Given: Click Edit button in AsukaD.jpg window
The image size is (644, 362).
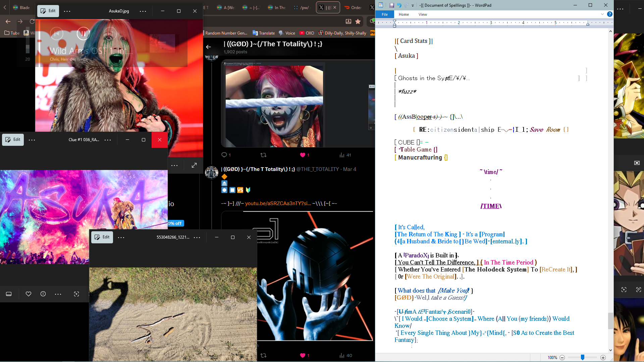Looking at the screenshot, I should (x=48, y=11).
